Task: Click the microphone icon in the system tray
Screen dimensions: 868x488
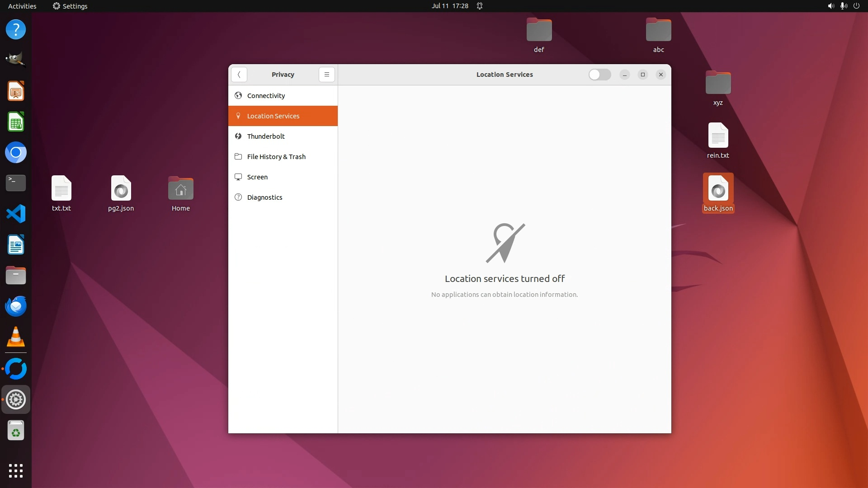Action: 843,6
